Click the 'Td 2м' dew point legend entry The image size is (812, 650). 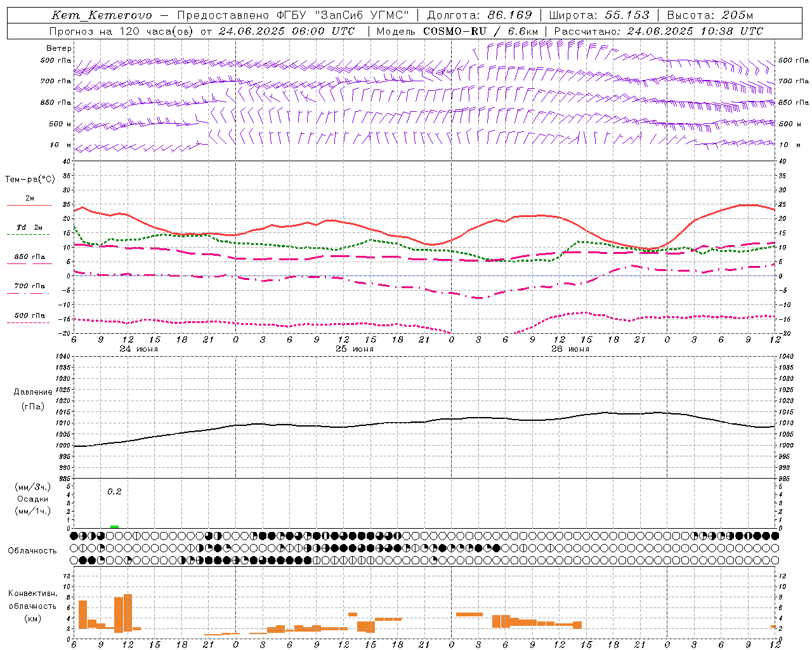pyautogui.click(x=30, y=227)
